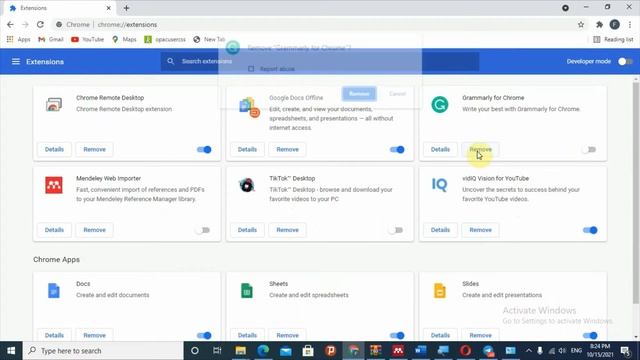Click the vidIQ Vision IQ logo icon

pyautogui.click(x=440, y=185)
